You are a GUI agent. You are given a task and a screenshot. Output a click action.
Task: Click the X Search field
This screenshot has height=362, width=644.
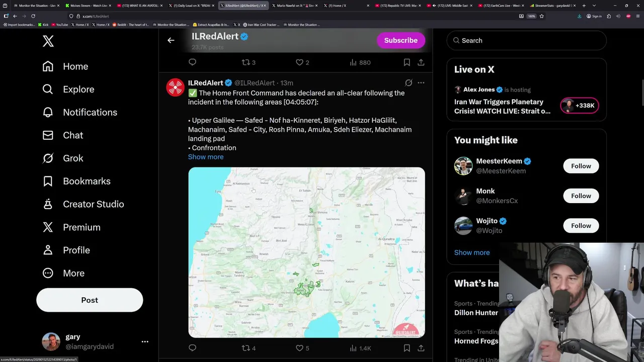(x=526, y=40)
